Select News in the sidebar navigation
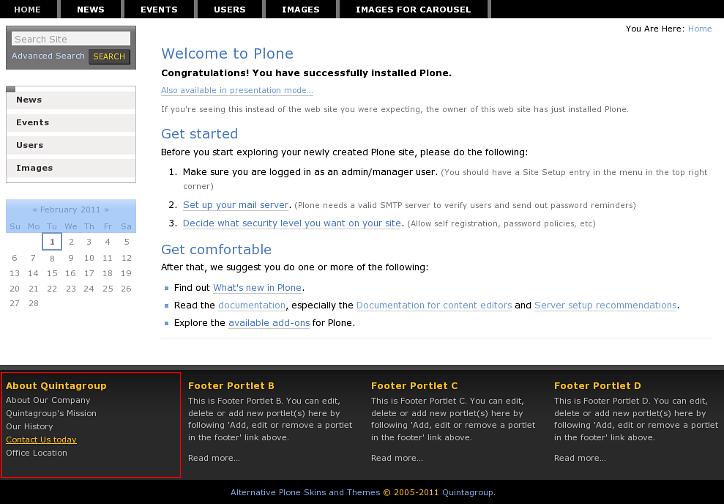The width and height of the screenshot is (724, 504). 71,100
